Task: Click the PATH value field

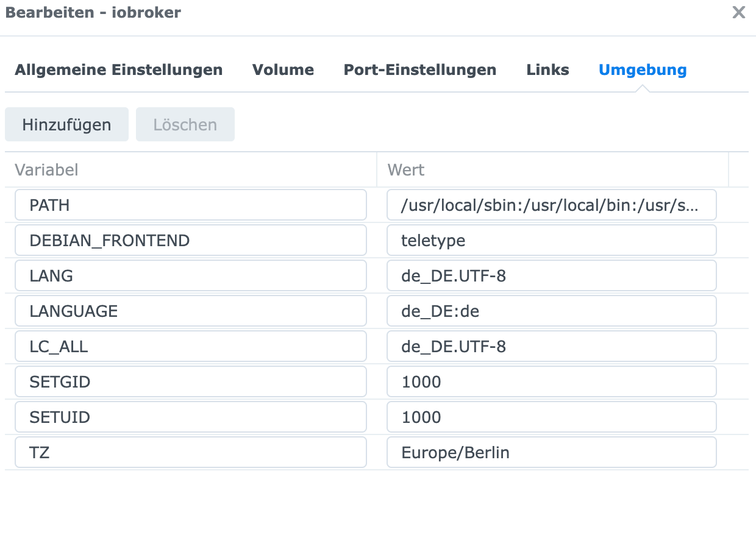Action: pyautogui.click(x=551, y=205)
